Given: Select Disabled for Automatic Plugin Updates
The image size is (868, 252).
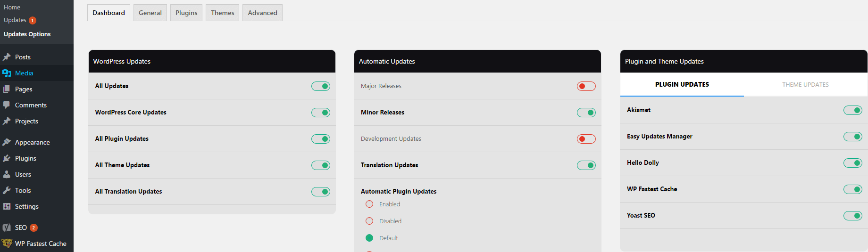Looking at the screenshot, I should pyautogui.click(x=369, y=221).
